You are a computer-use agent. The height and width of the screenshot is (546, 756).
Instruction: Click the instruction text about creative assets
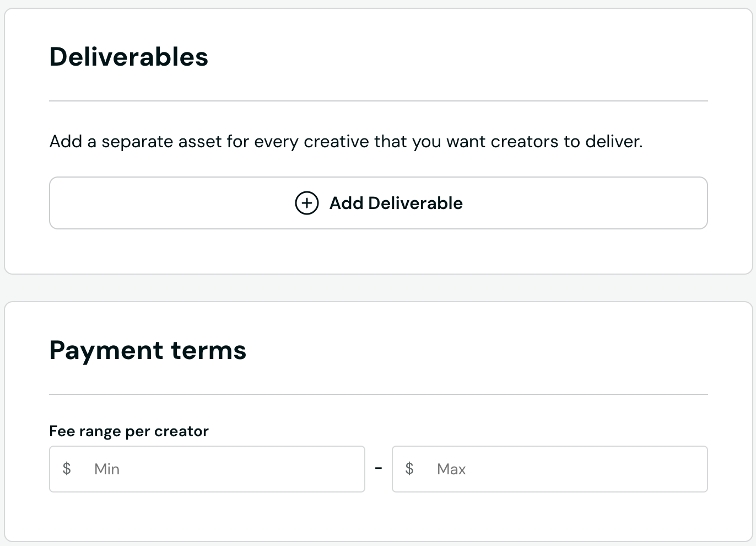pyautogui.click(x=346, y=141)
